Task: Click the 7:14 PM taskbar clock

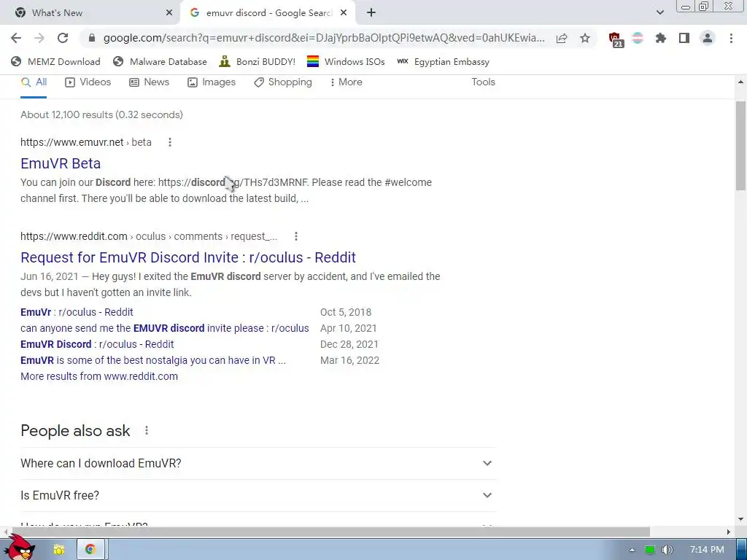Action: [707, 550]
